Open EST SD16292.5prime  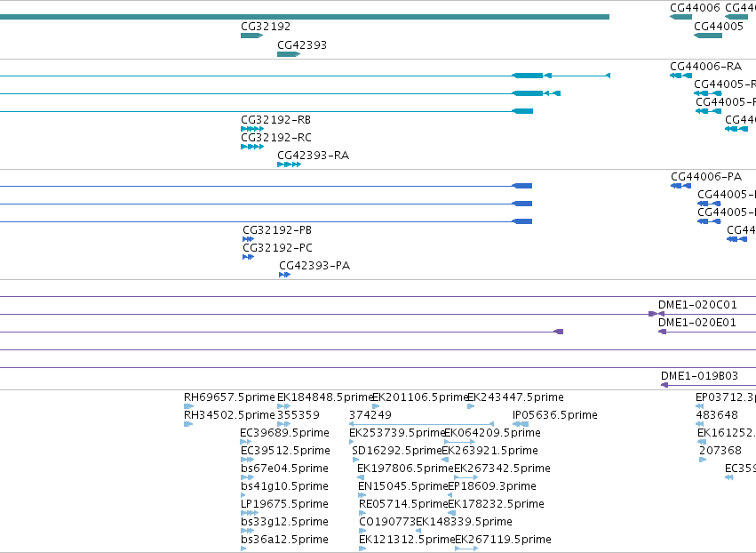coord(397,451)
